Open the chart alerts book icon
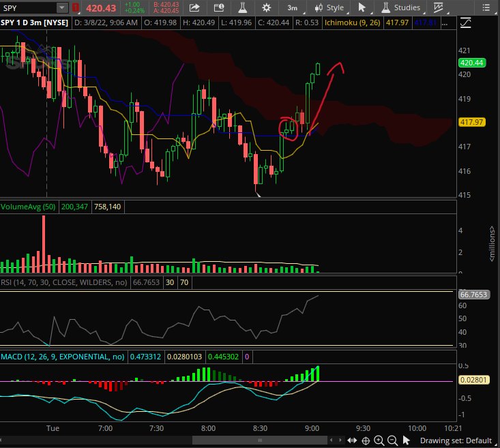Image resolution: width=500 pixels, height=448 pixels. (219, 8)
